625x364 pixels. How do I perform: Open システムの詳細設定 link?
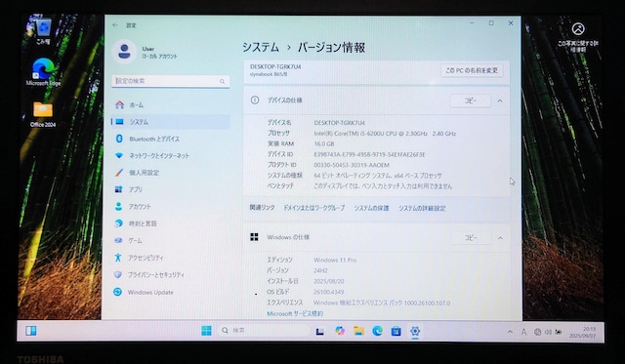422,208
